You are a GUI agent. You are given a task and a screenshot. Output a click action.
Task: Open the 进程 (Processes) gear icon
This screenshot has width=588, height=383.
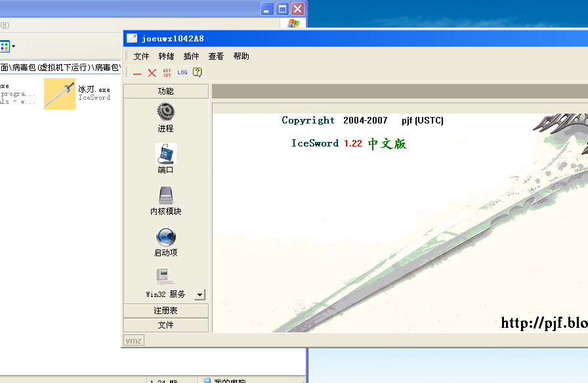click(x=166, y=111)
